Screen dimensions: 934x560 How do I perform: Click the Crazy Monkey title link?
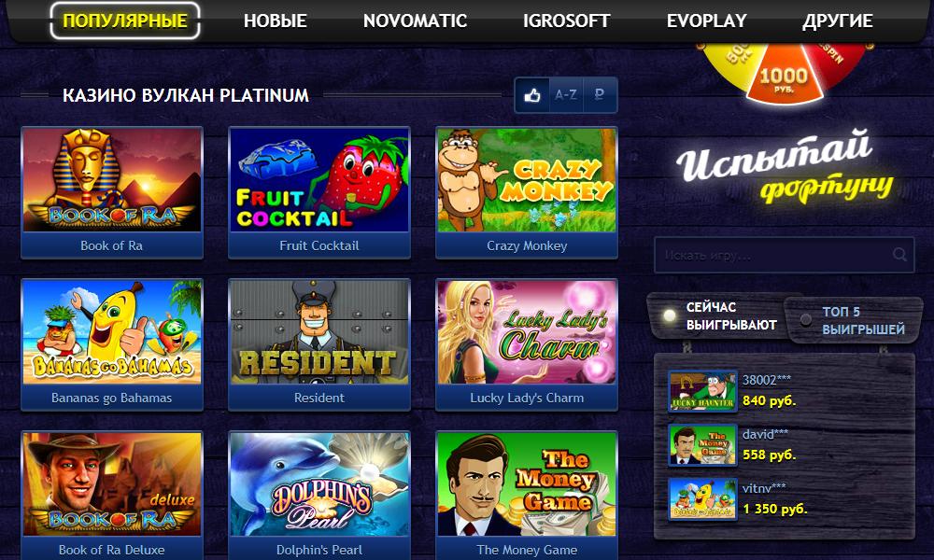point(527,245)
